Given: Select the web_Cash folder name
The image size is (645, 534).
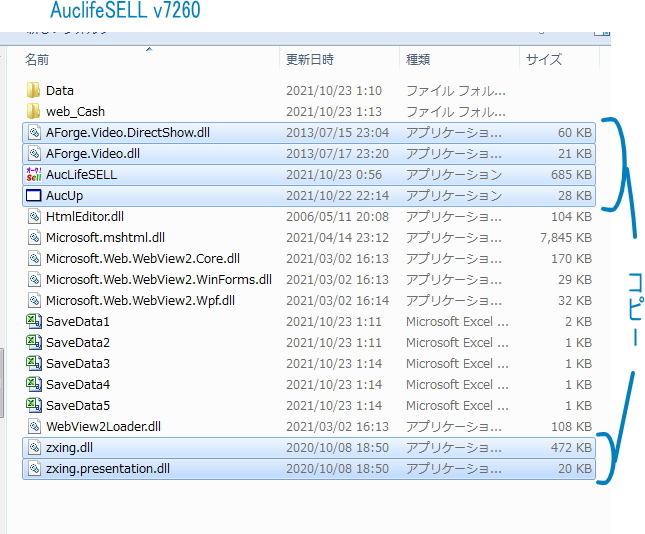Looking at the screenshot, I should coord(75,111).
